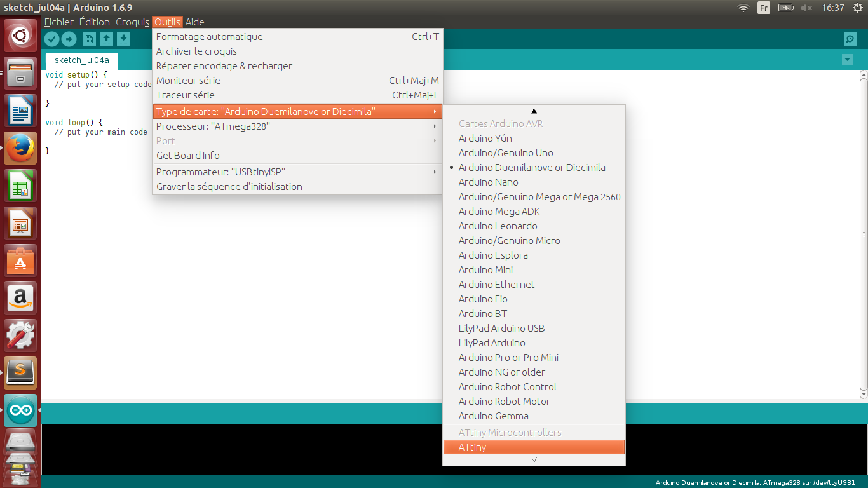868x488 pixels.
Task: Choose Archiver le croquis
Action: (297, 51)
